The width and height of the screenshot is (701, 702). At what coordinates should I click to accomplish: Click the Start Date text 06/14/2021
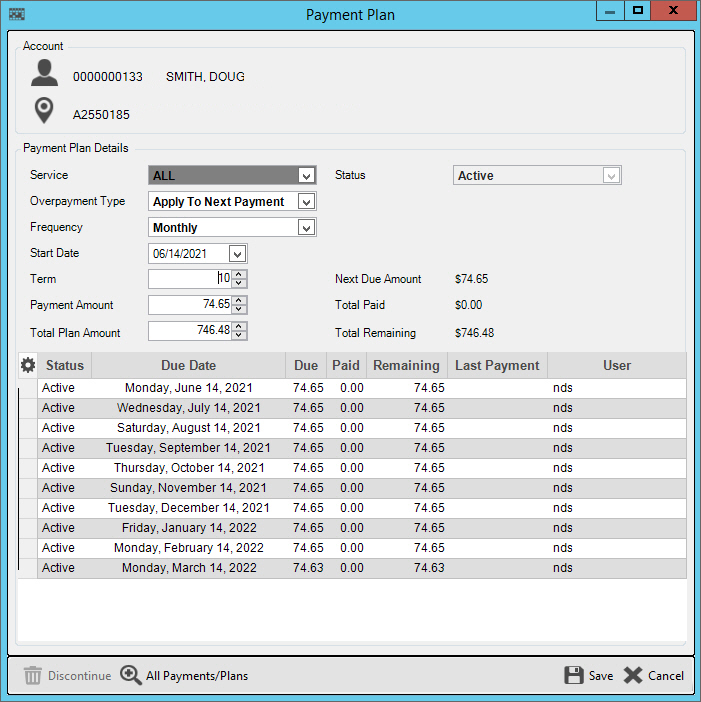click(x=180, y=254)
